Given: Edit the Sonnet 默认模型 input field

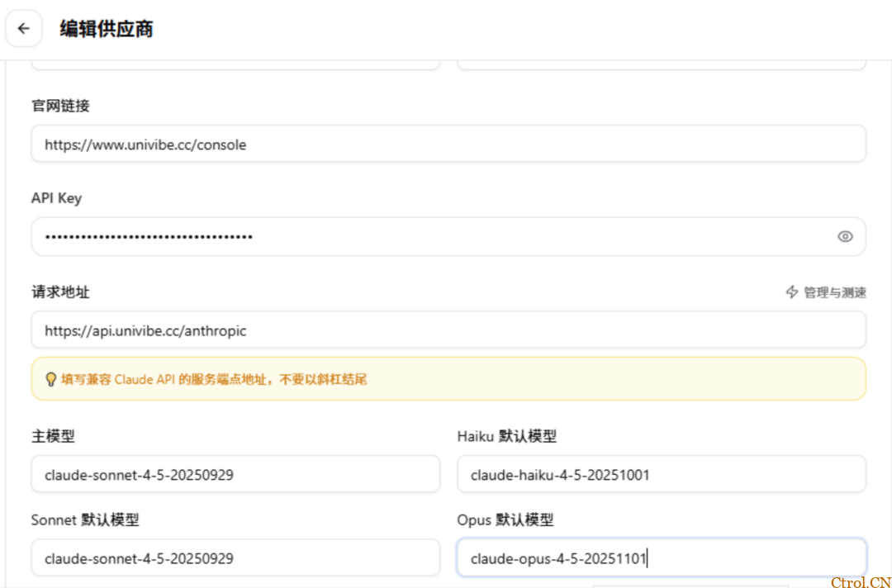Looking at the screenshot, I should (x=235, y=557).
